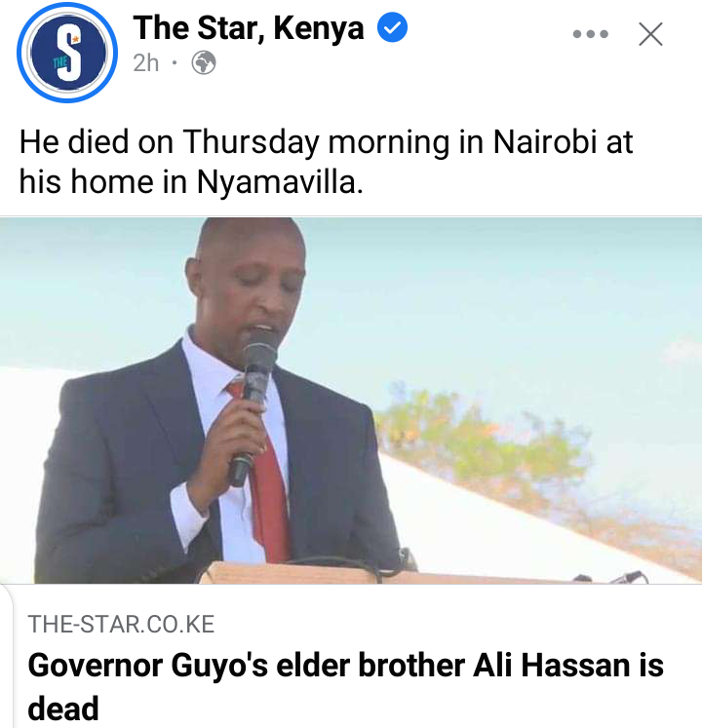Open the three-dot post options menu
The width and height of the screenshot is (702, 728).
pos(591,34)
